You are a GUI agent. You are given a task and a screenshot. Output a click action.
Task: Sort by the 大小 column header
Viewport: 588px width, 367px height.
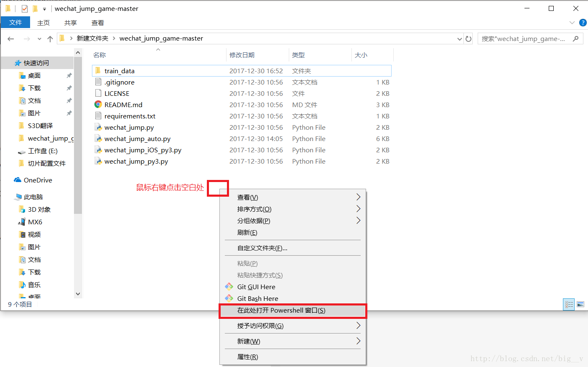click(x=361, y=55)
